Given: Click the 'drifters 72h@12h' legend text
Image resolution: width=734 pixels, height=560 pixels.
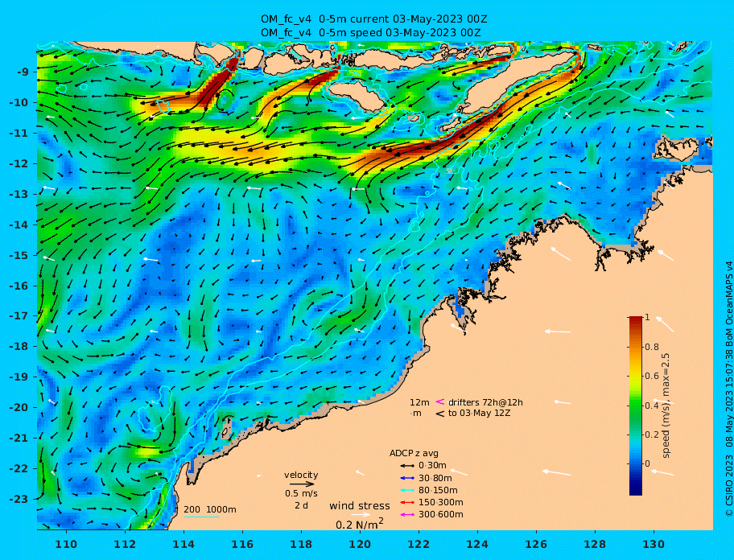Looking at the screenshot, I should 485,402.
